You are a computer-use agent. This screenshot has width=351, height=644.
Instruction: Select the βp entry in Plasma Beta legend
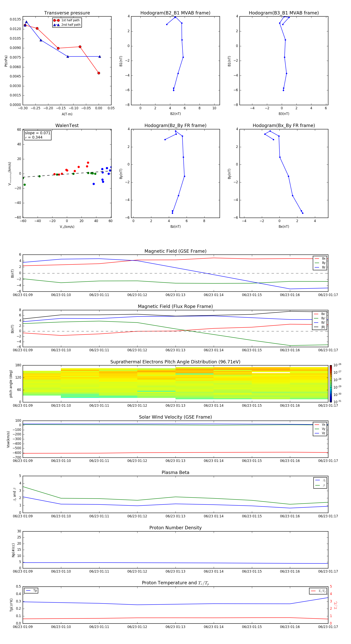click(320, 480)
